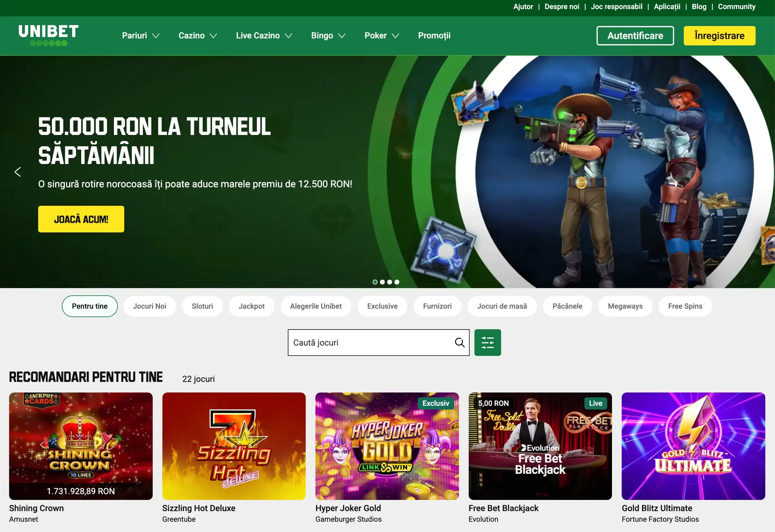The image size is (775, 532).
Task: Click inside the Caută jocuri search field
Action: coord(367,342)
